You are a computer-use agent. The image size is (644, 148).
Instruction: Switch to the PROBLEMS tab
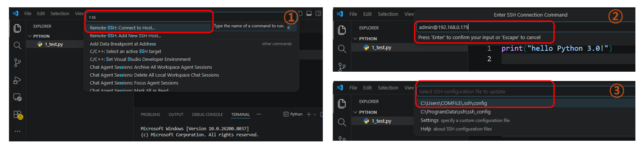click(150, 115)
